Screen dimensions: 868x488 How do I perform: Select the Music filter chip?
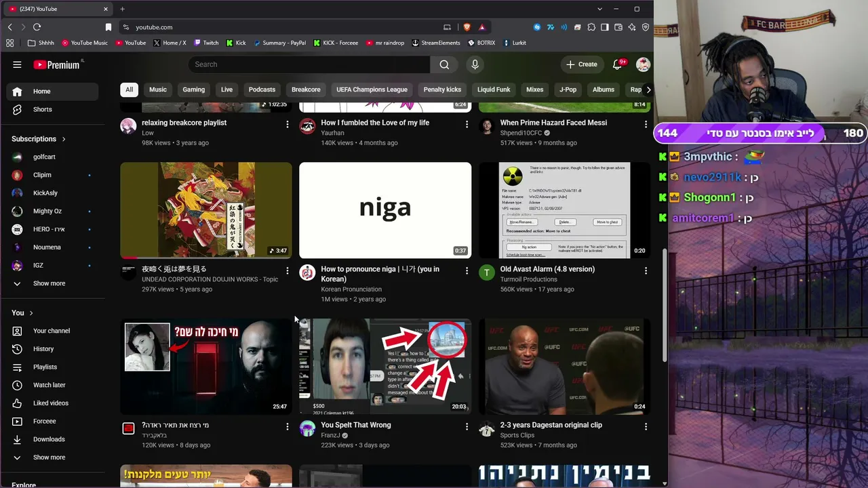point(158,89)
